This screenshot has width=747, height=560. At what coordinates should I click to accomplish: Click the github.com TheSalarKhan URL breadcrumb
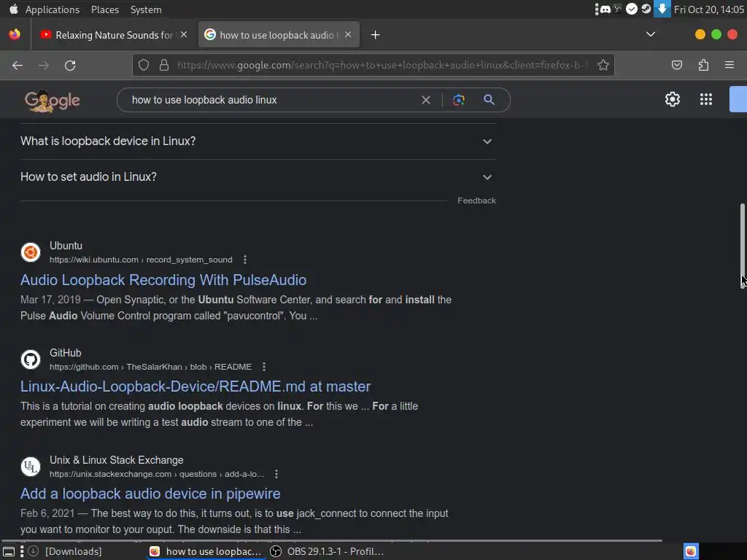[x=150, y=367]
